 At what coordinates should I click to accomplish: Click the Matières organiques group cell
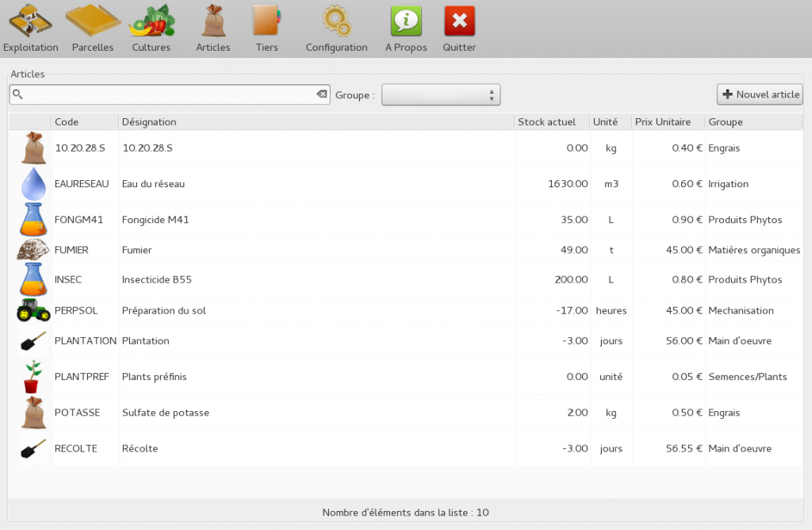coord(754,250)
